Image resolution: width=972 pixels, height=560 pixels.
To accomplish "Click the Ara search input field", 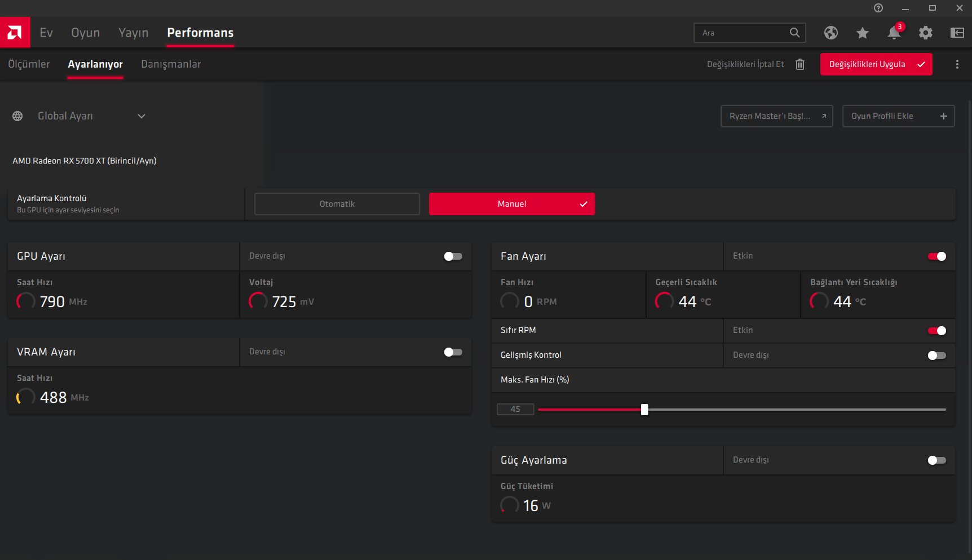I will click(x=750, y=33).
